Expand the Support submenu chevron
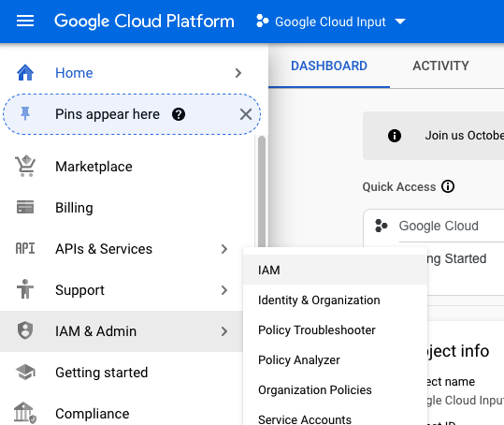The height and width of the screenshot is (425, 504). (224, 290)
